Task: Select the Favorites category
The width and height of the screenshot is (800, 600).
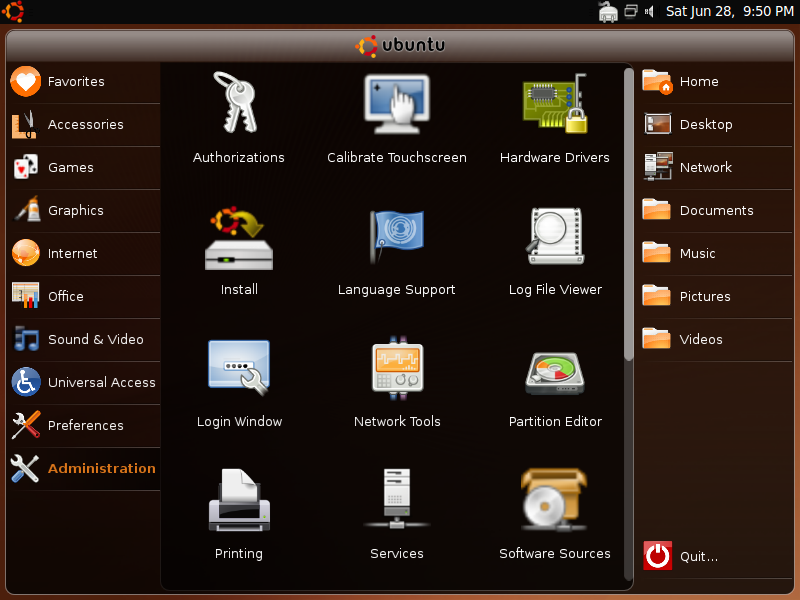Action: (x=76, y=82)
